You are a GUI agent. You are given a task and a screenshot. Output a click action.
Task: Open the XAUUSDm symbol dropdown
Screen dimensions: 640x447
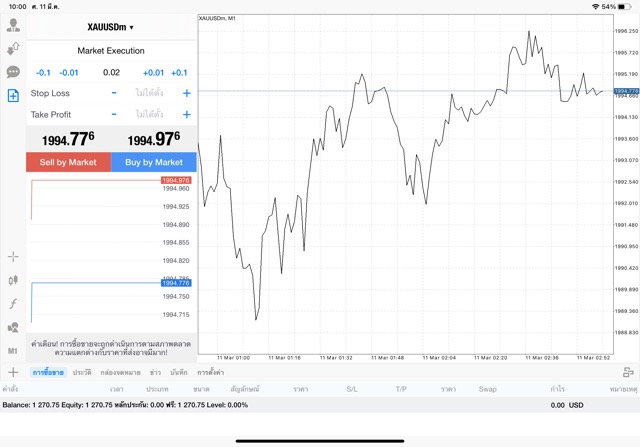(110, 27)
